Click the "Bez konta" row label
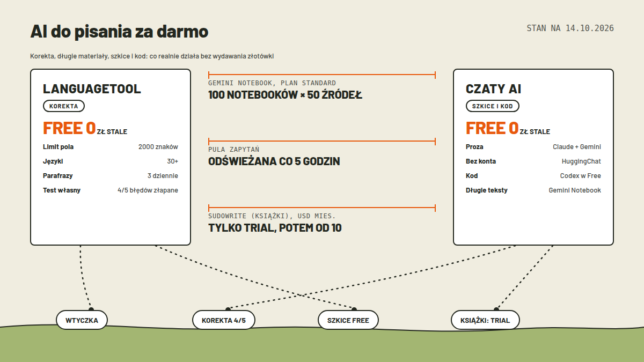The height and width of the screenshot is (362, 644). pyautogui.click(x=481, y=161)
